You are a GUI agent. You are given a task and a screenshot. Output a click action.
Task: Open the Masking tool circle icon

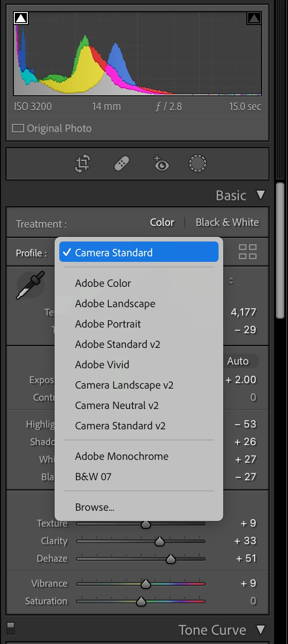(x=198, y=164)
